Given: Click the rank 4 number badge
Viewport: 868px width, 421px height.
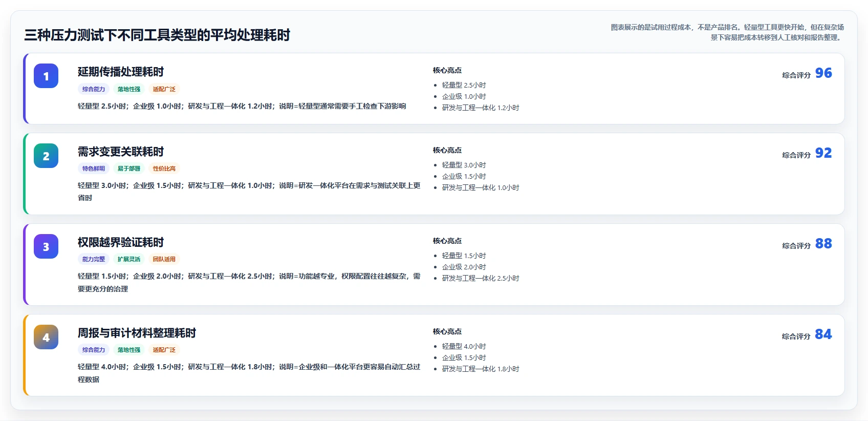Looking at the screenshot, I should pyautogui.click(x=46, y=337).
